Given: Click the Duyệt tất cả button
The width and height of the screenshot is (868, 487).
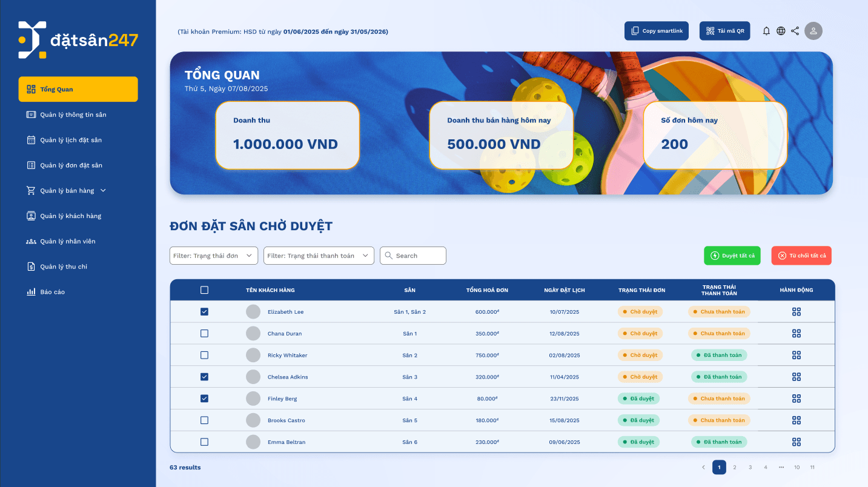Looking at the screenshot, I should (732, 255).
